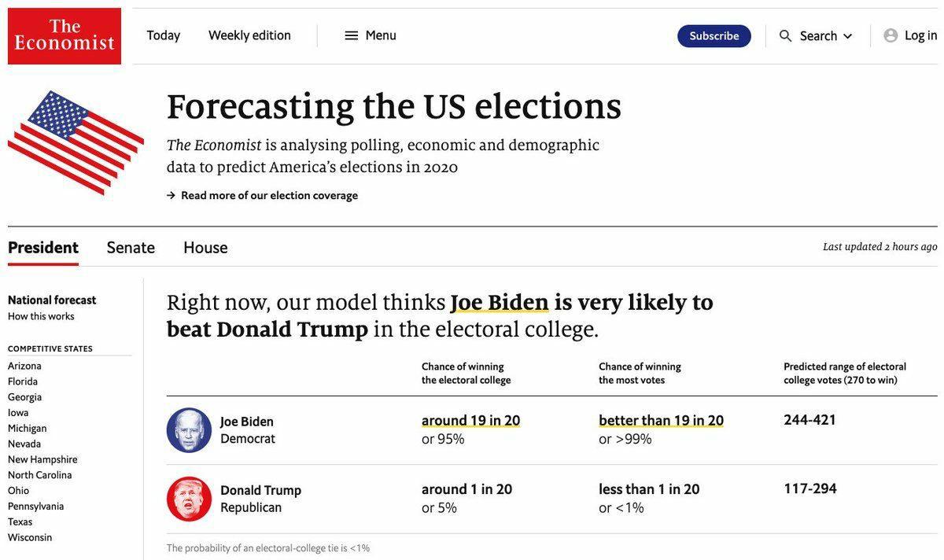Click the Log in profile icon
This screenshot has width=944, height=560.
point(891,35)
